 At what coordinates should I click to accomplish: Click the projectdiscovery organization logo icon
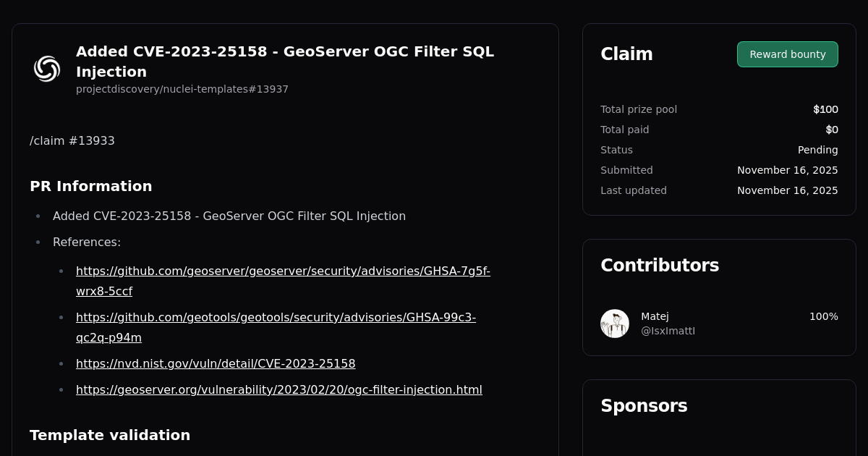pos(47,68)
